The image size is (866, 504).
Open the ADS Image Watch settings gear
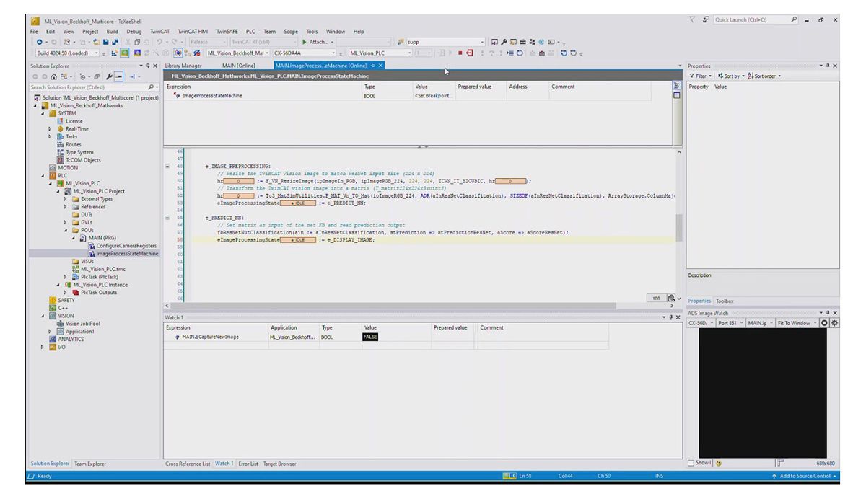[x=835, y=322]
